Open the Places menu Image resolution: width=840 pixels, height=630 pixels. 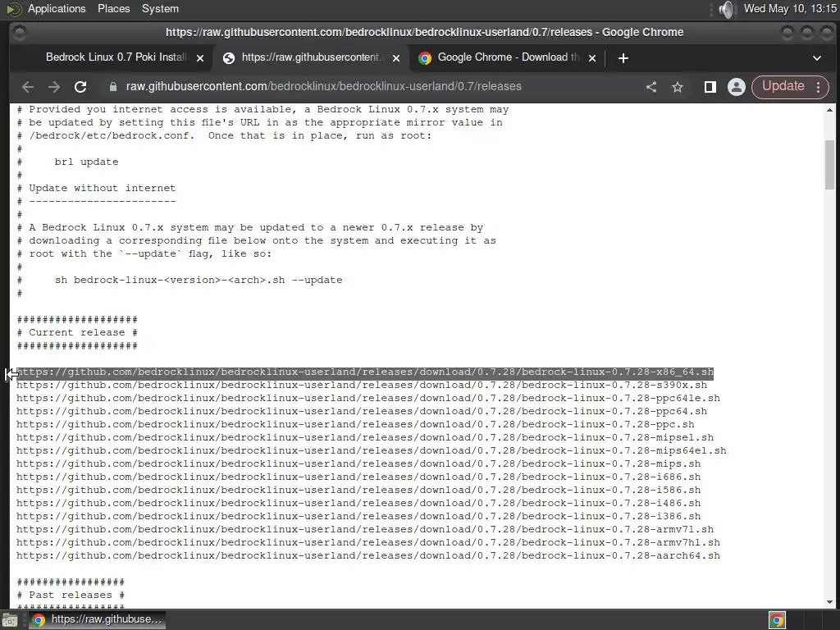113,8
